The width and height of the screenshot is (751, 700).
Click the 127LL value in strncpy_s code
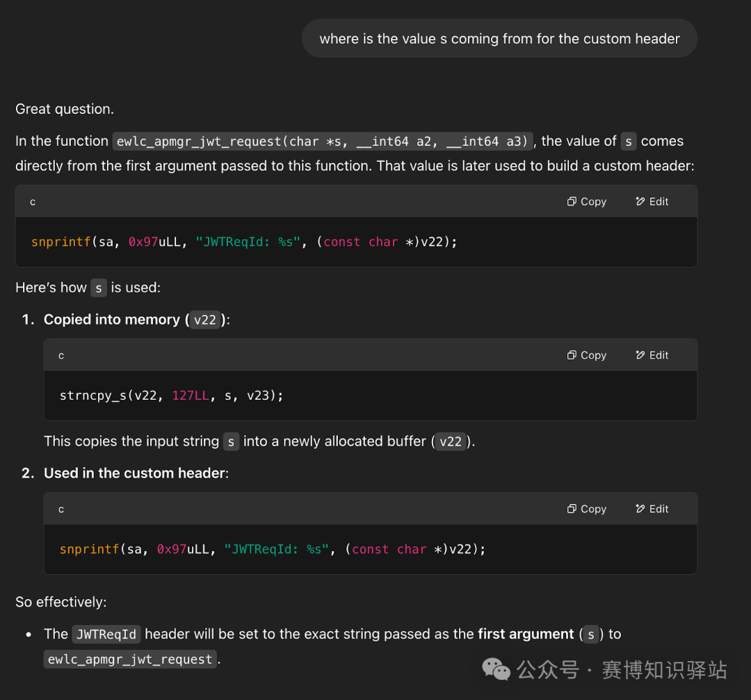[190, 396]
